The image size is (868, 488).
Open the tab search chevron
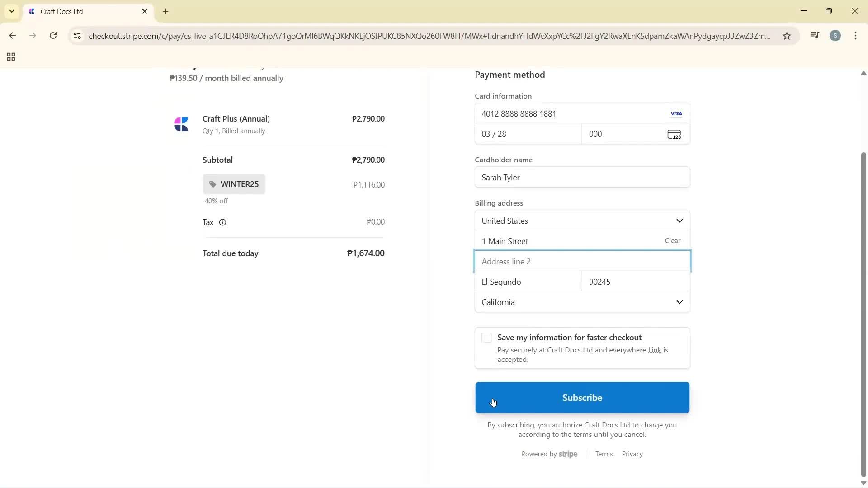click(11, 11)
